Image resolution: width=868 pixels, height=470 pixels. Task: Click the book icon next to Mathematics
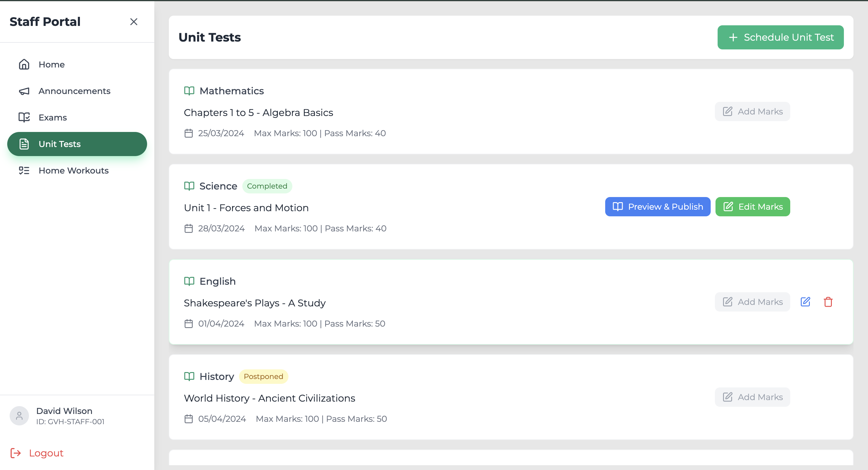click(x=189, y=91)
